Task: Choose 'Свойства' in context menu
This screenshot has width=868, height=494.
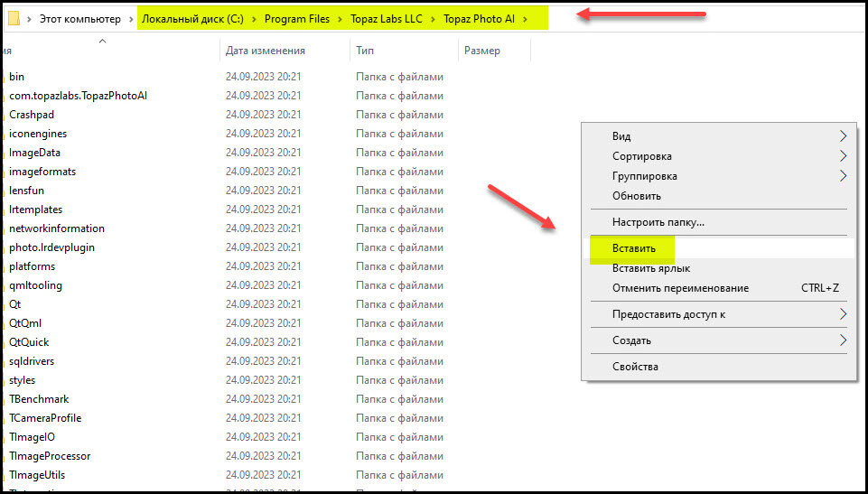Action: coord(719,366)
